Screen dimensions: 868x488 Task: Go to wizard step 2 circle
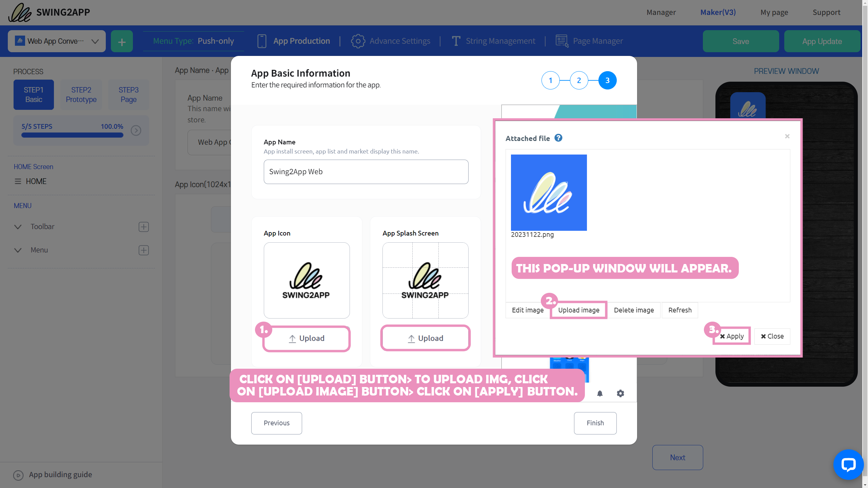579,80
